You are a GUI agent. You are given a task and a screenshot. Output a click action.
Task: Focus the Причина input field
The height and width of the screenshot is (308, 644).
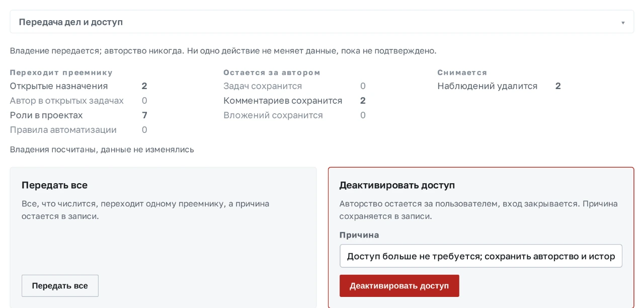pos(481,256)
